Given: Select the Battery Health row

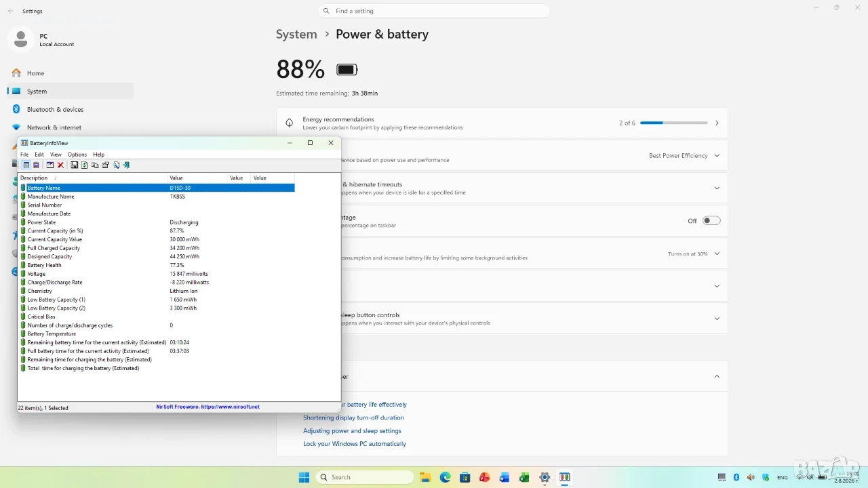Looking at the screenshot, I should 157,265.
